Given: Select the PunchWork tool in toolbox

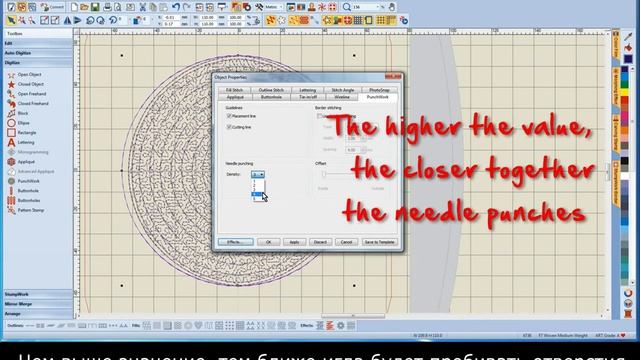Looking at the screenshot, I should pyautogui.click(x=23, y=181).
